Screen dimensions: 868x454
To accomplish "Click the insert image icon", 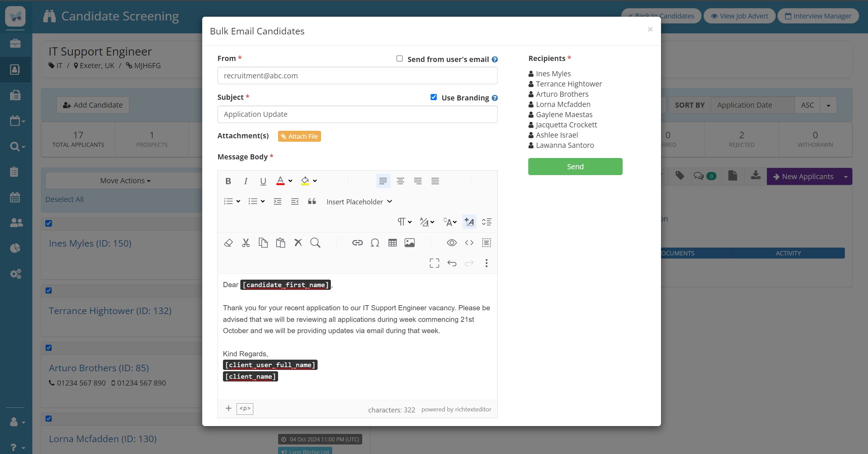I will [409, 243].
